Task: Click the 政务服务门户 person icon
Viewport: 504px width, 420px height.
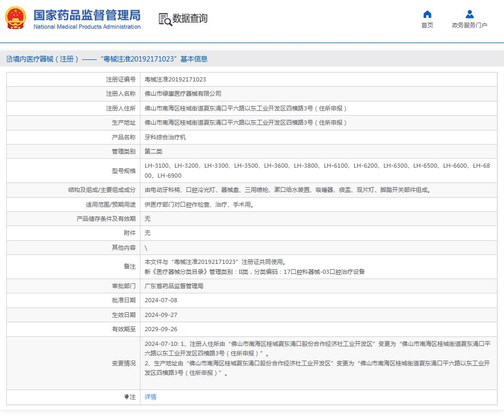Action: pos(470,14)
